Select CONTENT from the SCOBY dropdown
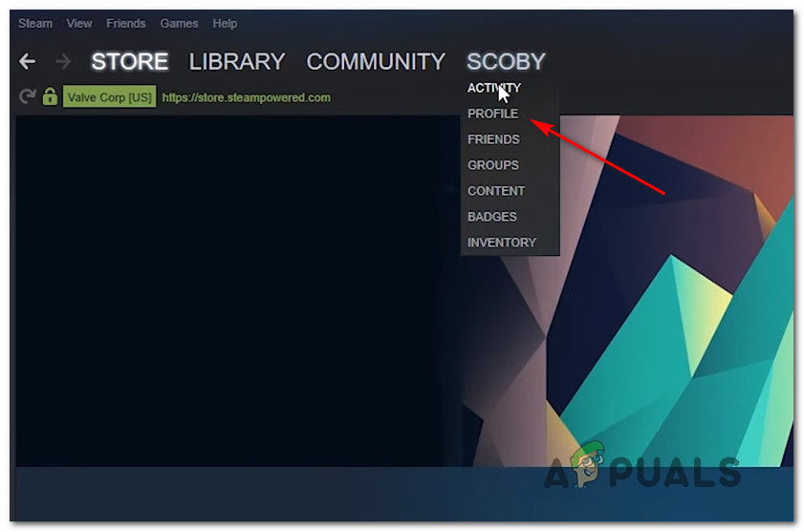The image size is (804, 532). point(496,191)
